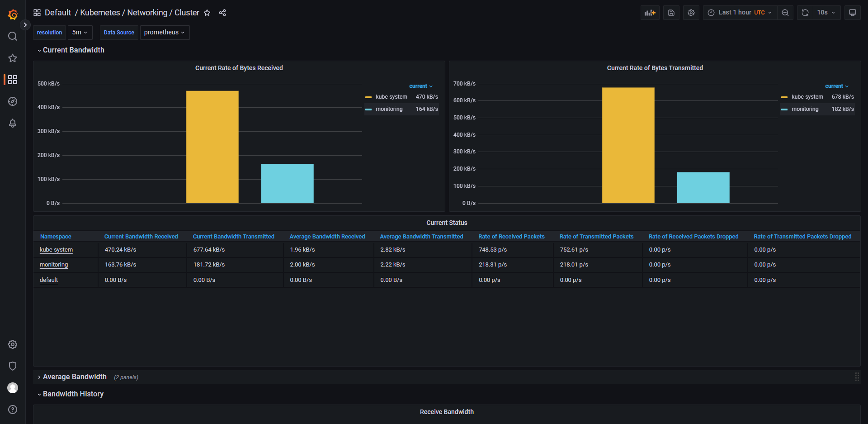Toggle kube-system series in Bytes Received legend
The height and width of the screenshot is (424, 868).
click(391, 97)
